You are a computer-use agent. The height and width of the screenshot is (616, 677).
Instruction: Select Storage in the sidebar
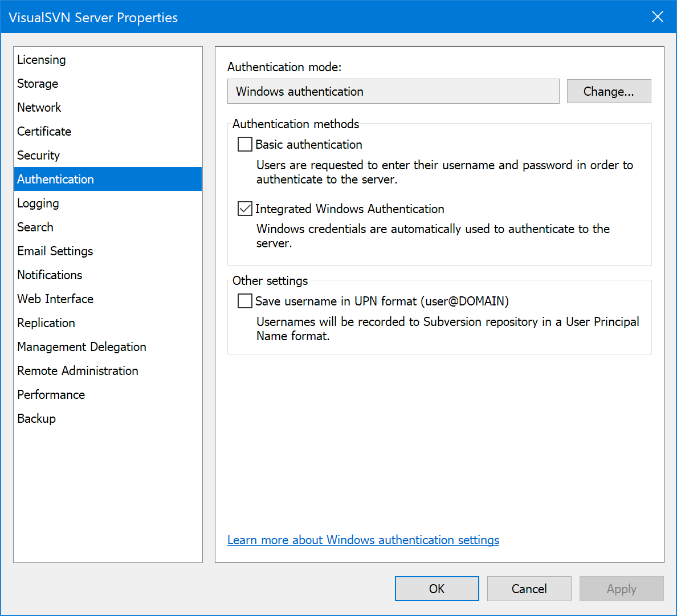pos(38,84)
